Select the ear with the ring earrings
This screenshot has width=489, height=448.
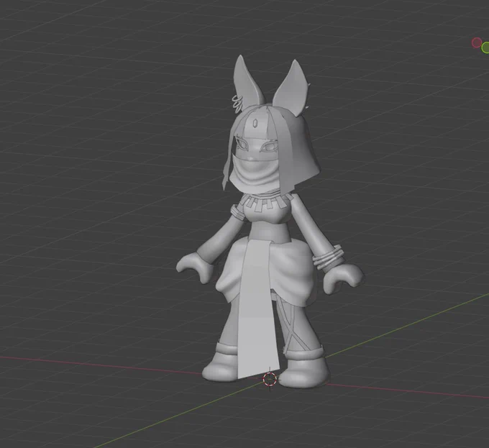pyautogui.click(x=247, y=84)
